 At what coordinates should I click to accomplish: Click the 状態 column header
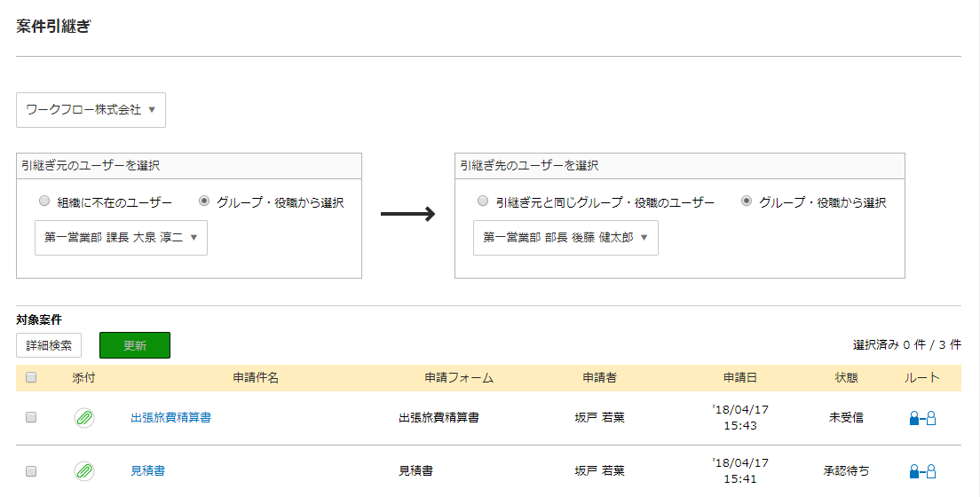point(846,377)
